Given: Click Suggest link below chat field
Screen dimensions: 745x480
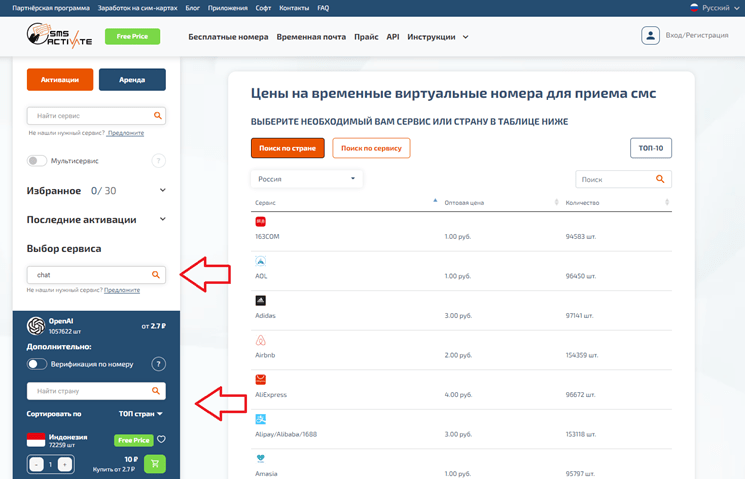Looking at the screenshot, I should pos(122,290).
